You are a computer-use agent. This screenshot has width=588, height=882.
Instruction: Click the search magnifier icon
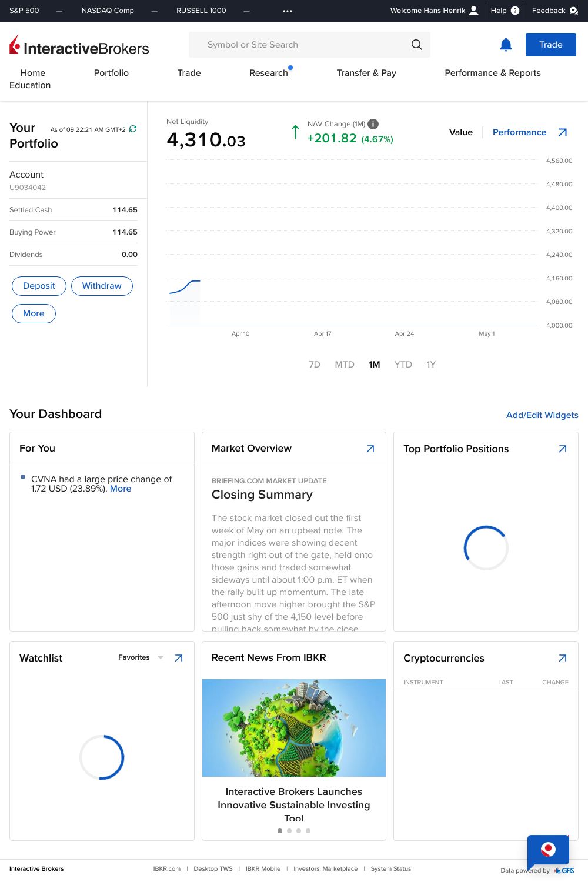416,45
